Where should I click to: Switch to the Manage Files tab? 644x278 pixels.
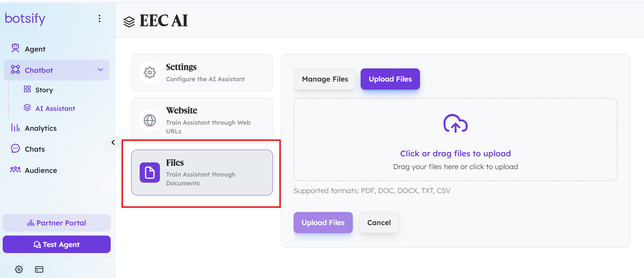(x=325, y=79)
